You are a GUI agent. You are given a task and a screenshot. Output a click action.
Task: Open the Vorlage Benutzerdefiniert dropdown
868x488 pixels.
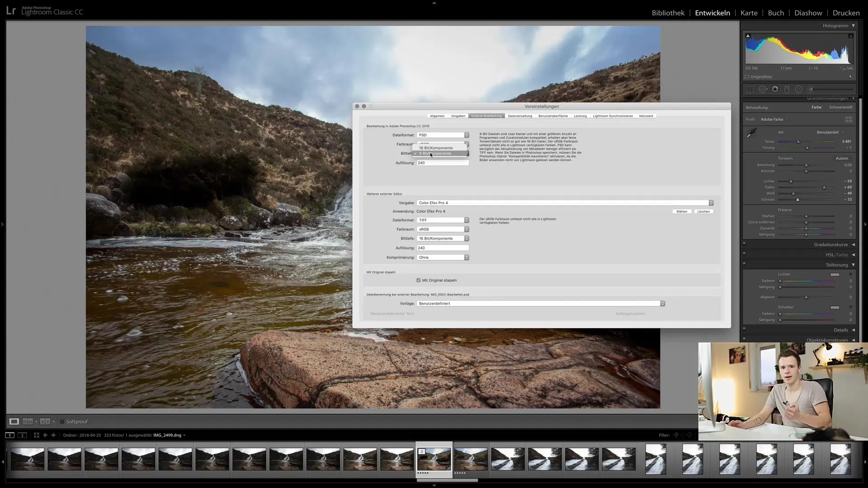(541, 304)
